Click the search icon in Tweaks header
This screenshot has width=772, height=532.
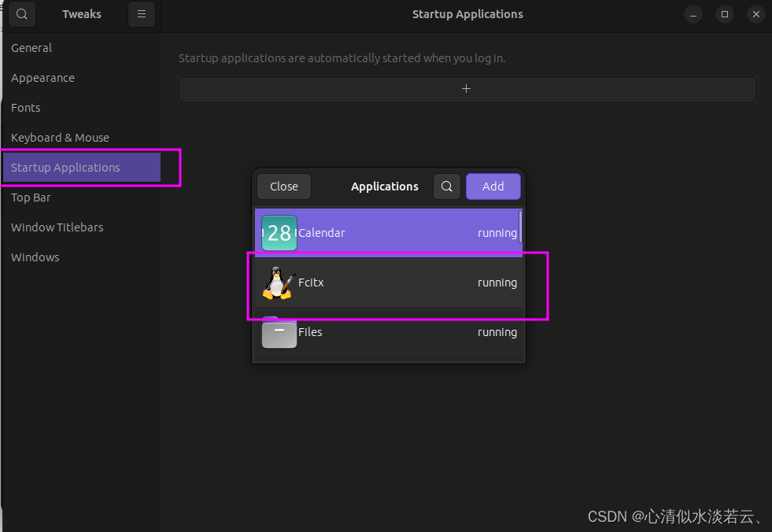(x=22, y=14)
